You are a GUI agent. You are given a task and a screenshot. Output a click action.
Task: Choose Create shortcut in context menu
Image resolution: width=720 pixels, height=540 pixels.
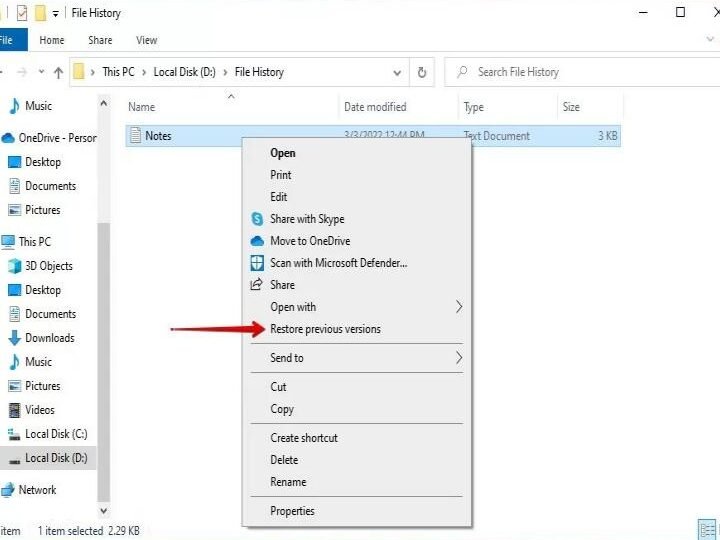tap(357, 438)
